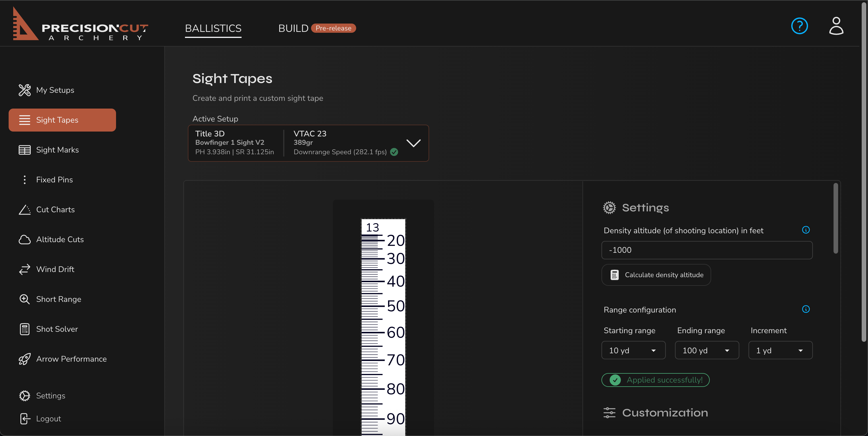
Task: Click calculator icon in Calculate density altitude
Action: [x=614, y=275]
